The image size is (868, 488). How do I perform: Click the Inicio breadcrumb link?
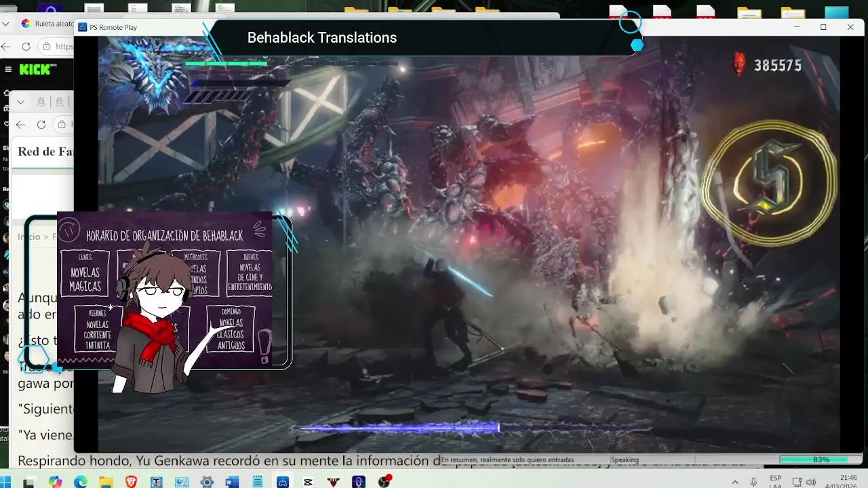pyautogui.click(x=29, y=237)
